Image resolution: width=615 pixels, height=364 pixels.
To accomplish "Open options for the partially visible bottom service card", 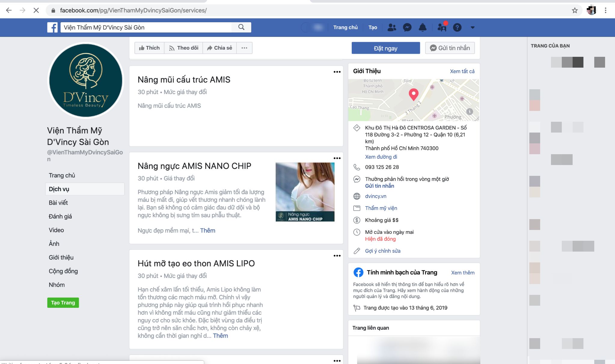I will pos(337,361).
